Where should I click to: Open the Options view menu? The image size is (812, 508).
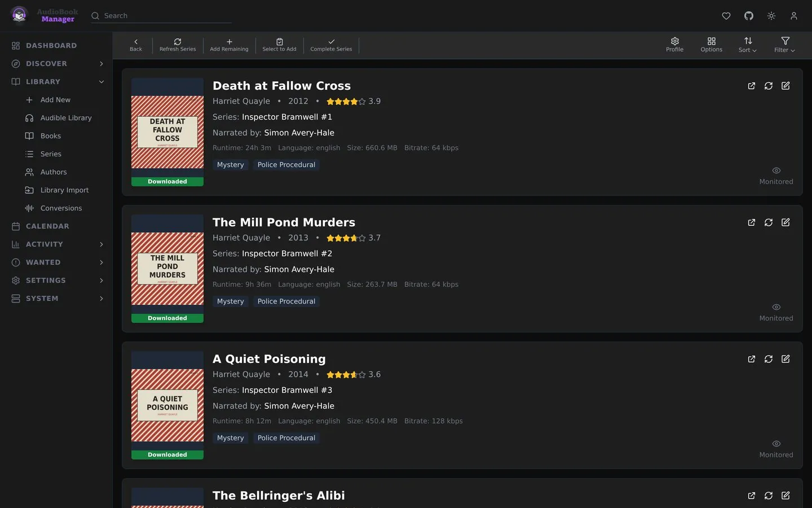point(712,45)
